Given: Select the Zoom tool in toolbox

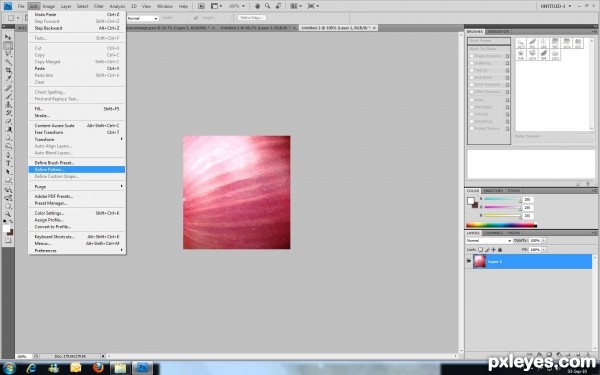Looking at the screenshot, I should (x=8, y=215).
